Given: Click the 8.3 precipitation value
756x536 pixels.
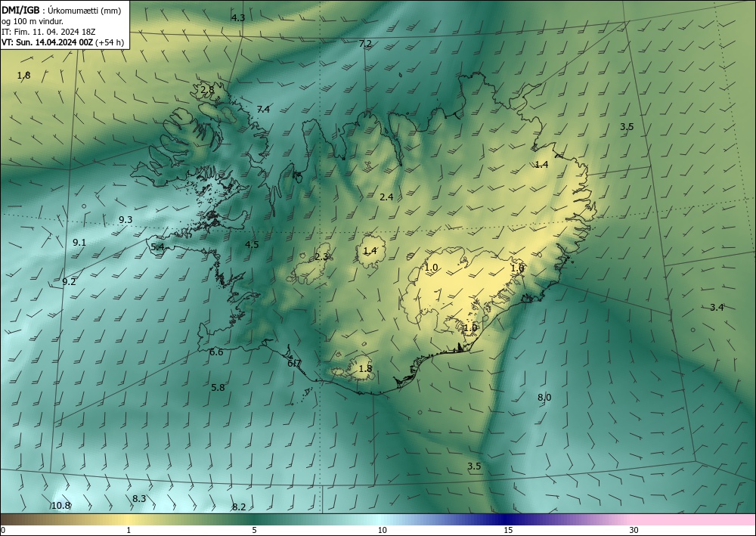Looking at the screenshot, I should [139, 499].
